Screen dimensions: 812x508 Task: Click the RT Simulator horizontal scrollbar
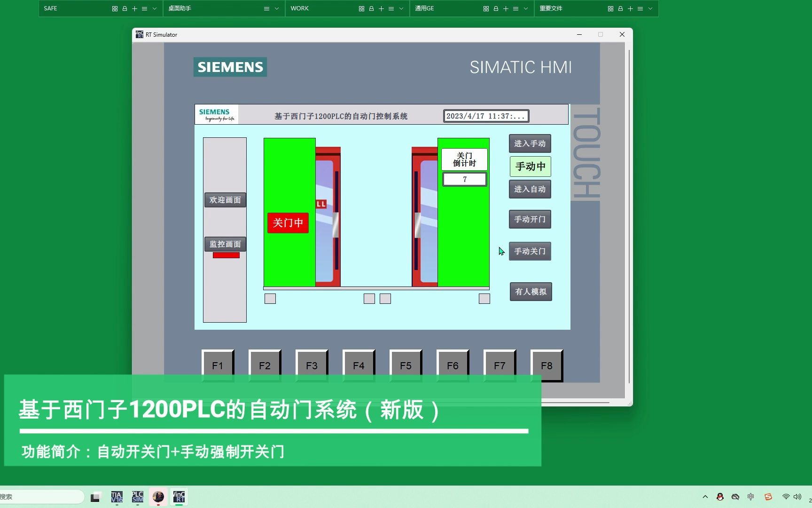(575, 403)
